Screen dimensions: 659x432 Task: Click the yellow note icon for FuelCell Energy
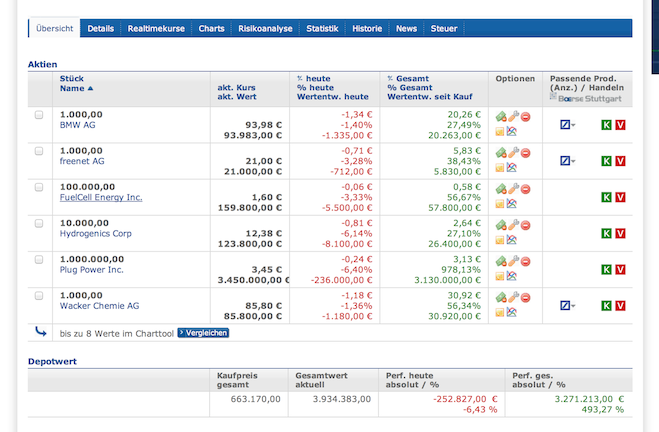coord(500,203)
